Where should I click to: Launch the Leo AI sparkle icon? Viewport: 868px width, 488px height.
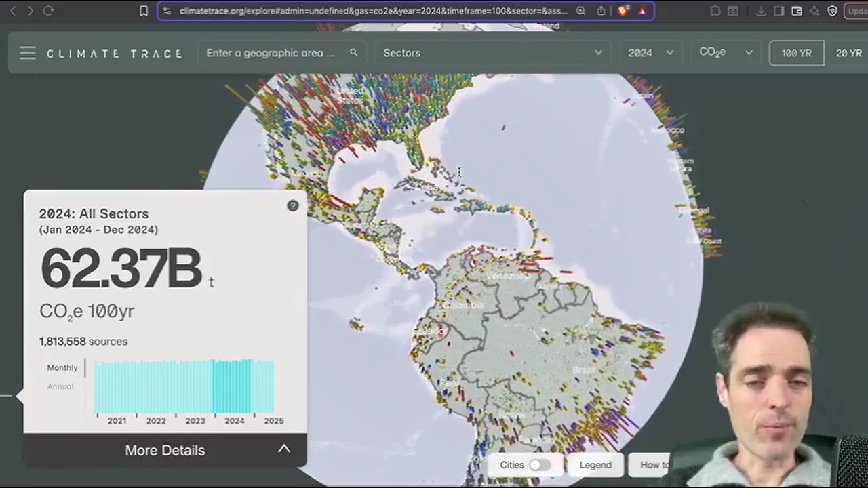pos(814,11)
